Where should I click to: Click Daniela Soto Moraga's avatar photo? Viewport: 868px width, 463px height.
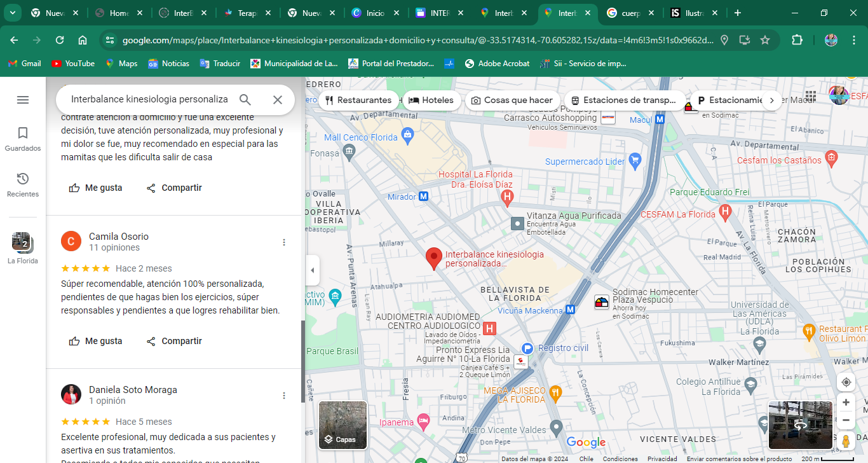pos(71,394)
